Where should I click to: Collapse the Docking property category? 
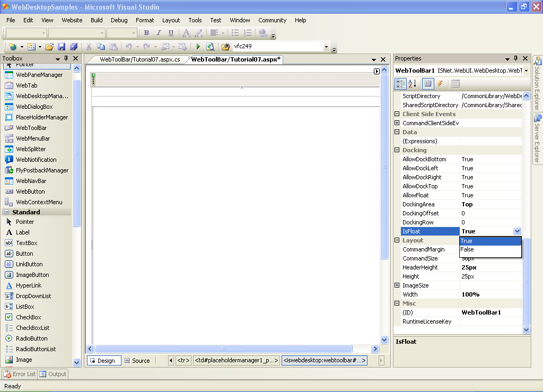(397, 150)
